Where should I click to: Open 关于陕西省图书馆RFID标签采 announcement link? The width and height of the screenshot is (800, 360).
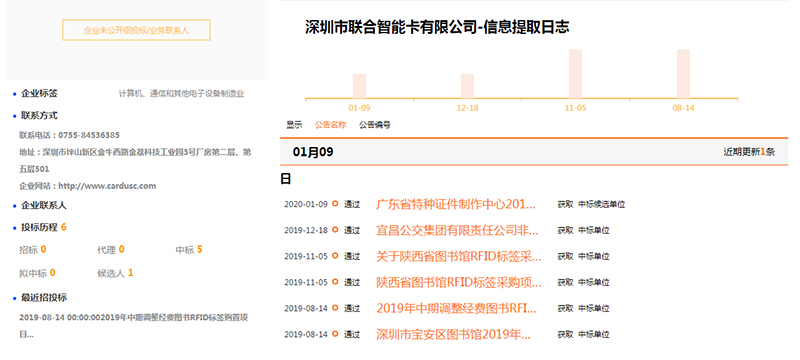pyautogui.click(x=459, y=256)
